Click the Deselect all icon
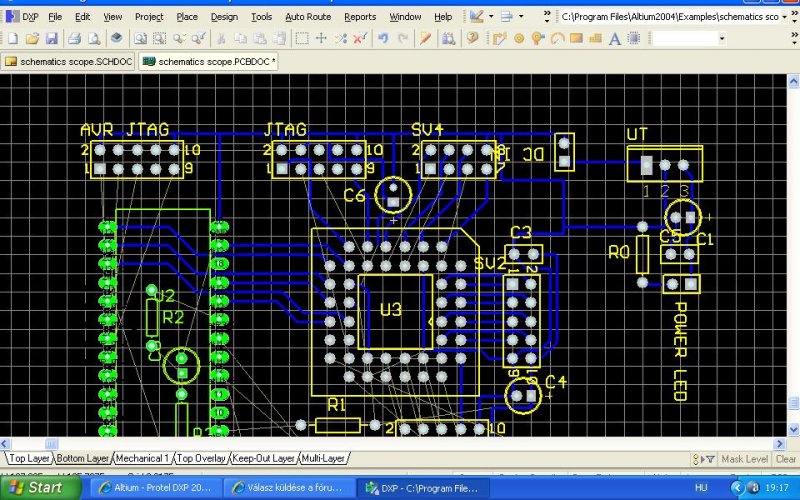 (x=341, y=38)
